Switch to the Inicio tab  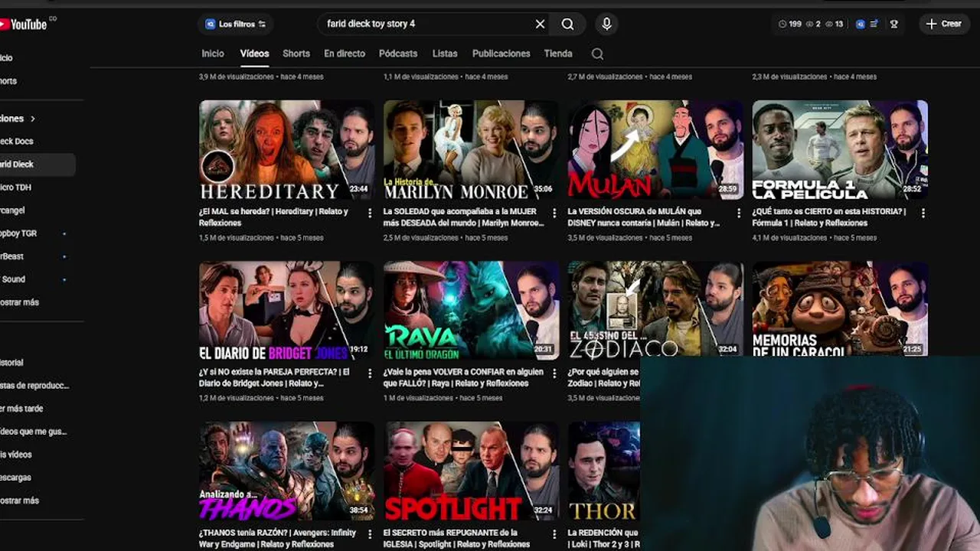tap(213, 54)
